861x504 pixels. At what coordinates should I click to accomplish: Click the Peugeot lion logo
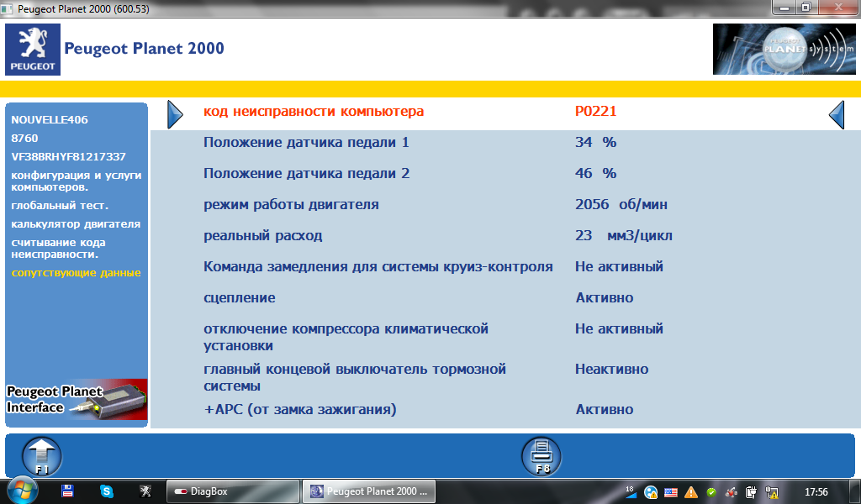point(33,50)
